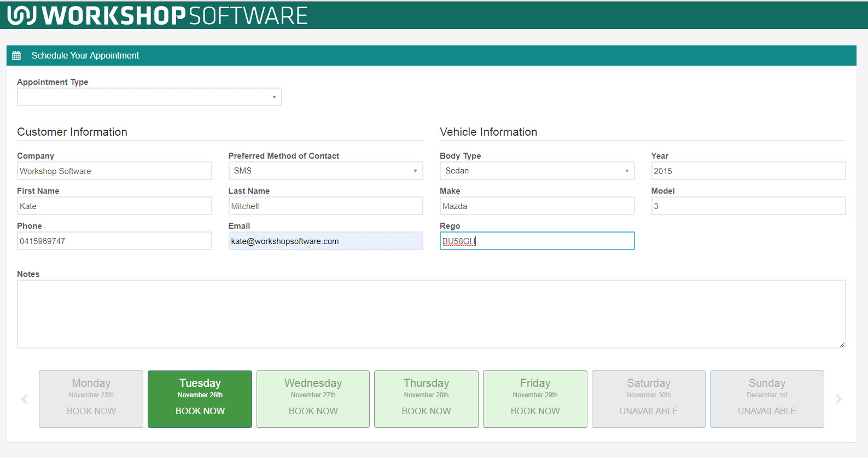Book Wednesday November 27th slot
The image size is (868, 458).
(x=313, y=399)
